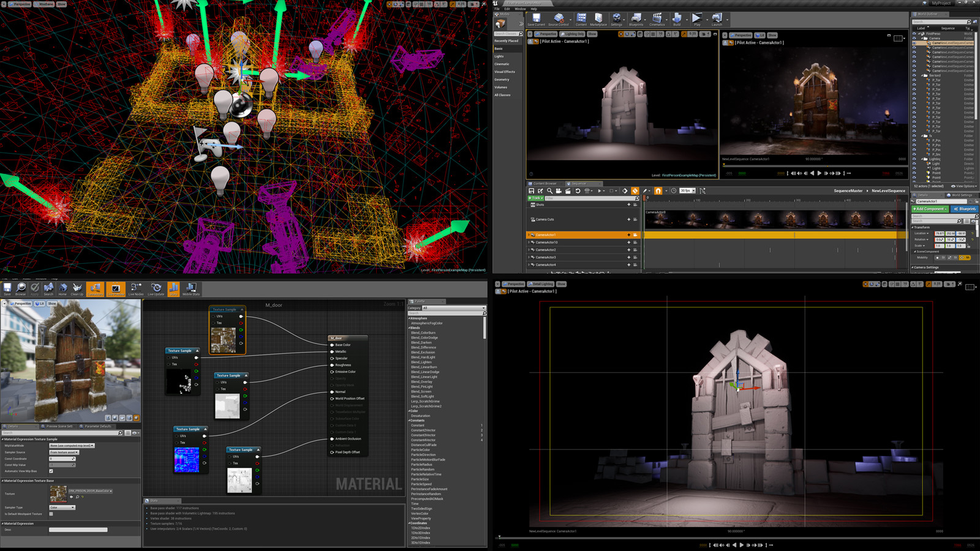The image size is (980, 551).
Task: Open Sampler Type dropdown
Action: click(62, 508)
